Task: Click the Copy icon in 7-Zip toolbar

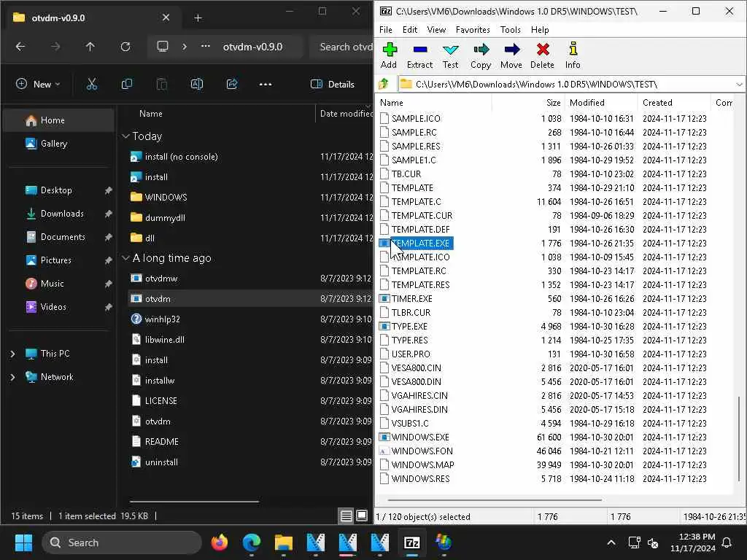Action: [481, 55]
